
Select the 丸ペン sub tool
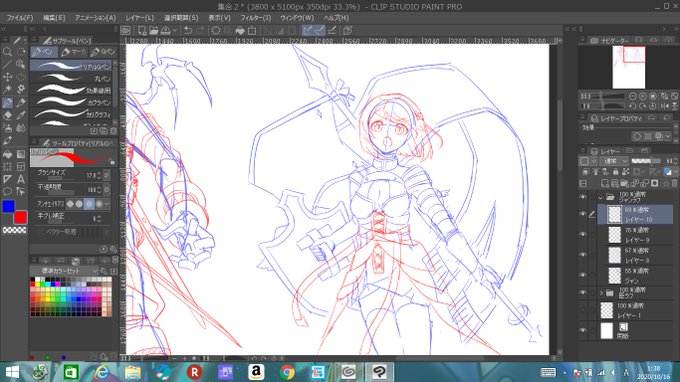[72, 78]
